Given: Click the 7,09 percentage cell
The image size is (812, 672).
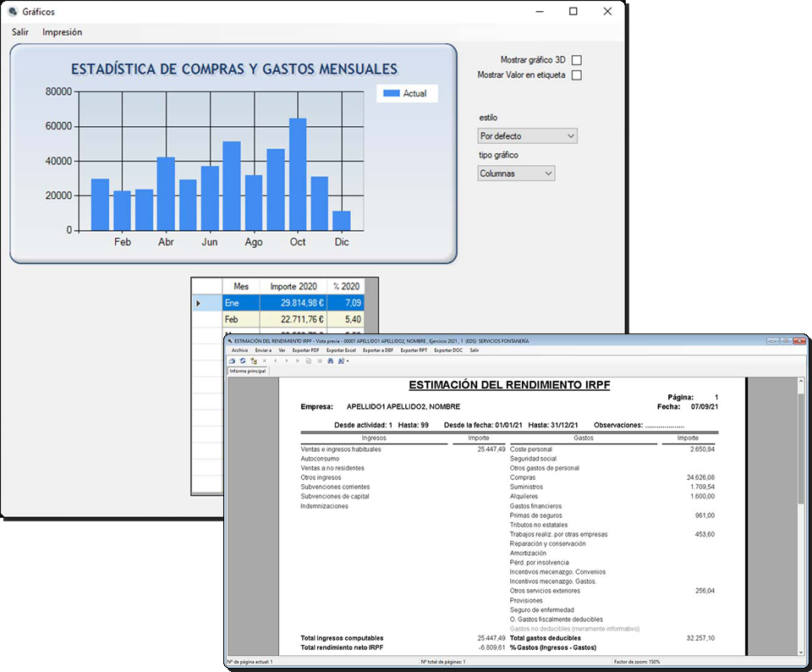Looking at the screenshot, I should coord(345,303).
